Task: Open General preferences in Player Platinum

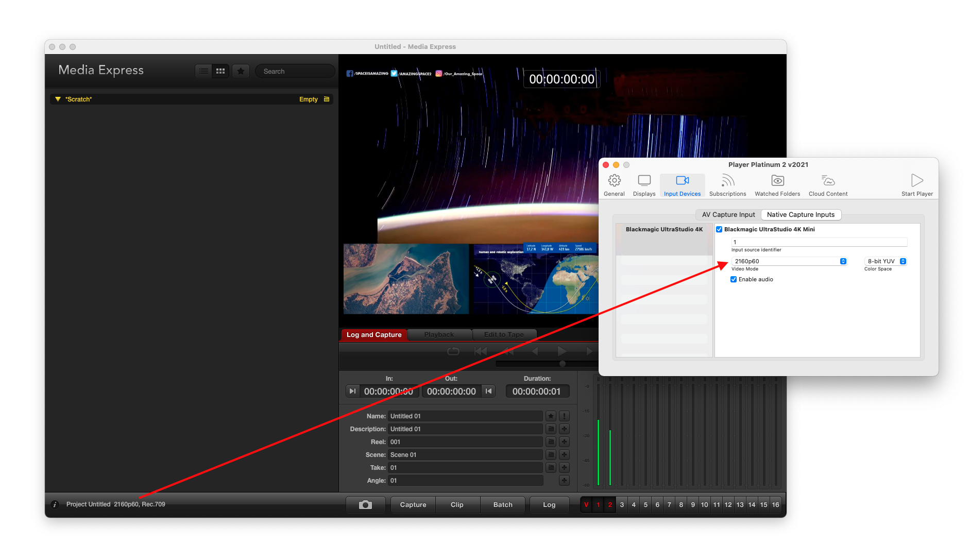Action: (614, 185)
